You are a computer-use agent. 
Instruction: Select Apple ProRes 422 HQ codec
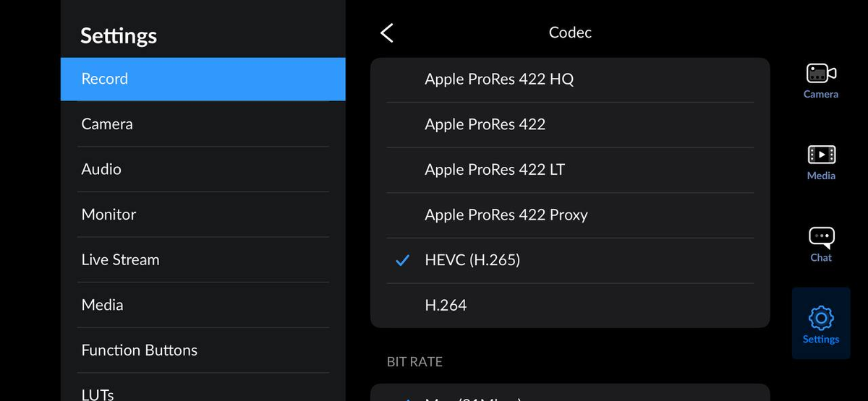[499, 79]
